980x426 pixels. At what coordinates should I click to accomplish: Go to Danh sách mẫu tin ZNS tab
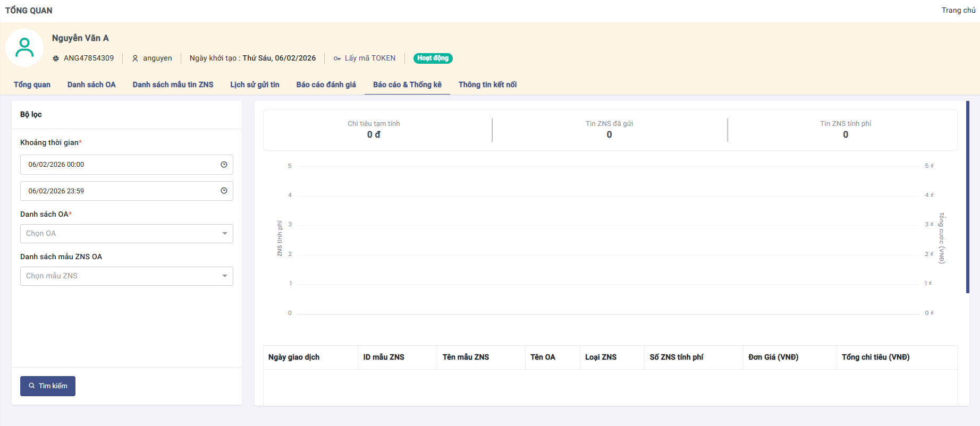pos(173,84)
